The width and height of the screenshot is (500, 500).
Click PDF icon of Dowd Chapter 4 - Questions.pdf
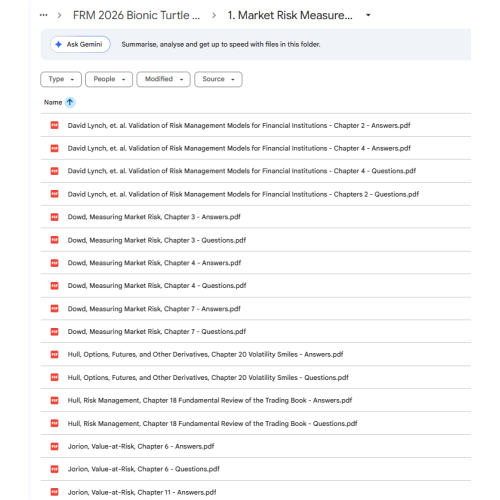[55, 286]
